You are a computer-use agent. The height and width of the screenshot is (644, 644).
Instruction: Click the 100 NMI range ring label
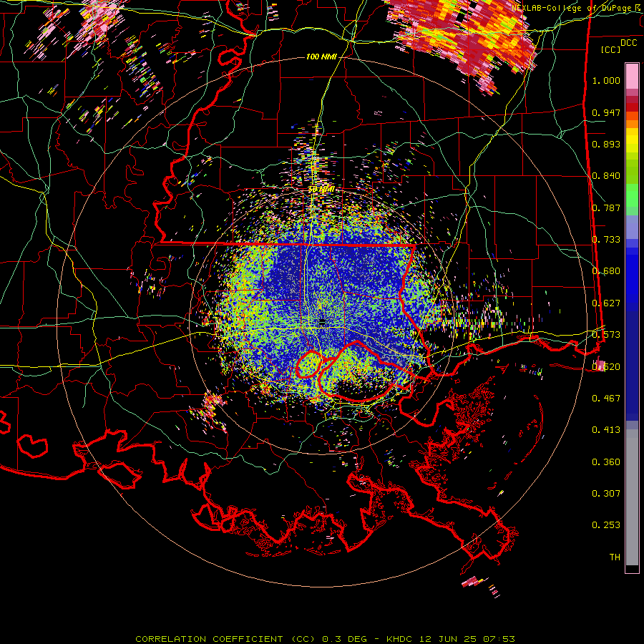321,57
